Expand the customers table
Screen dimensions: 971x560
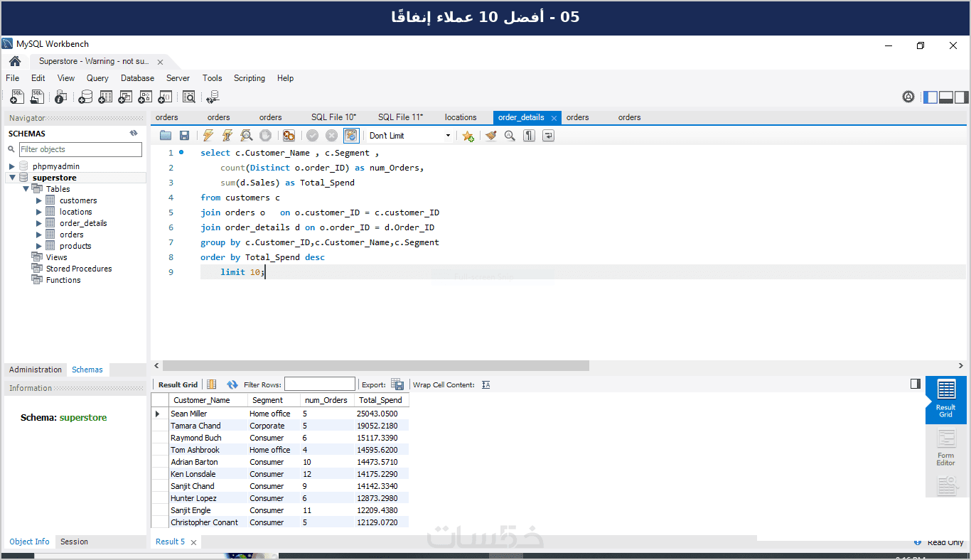click(39, 200)
